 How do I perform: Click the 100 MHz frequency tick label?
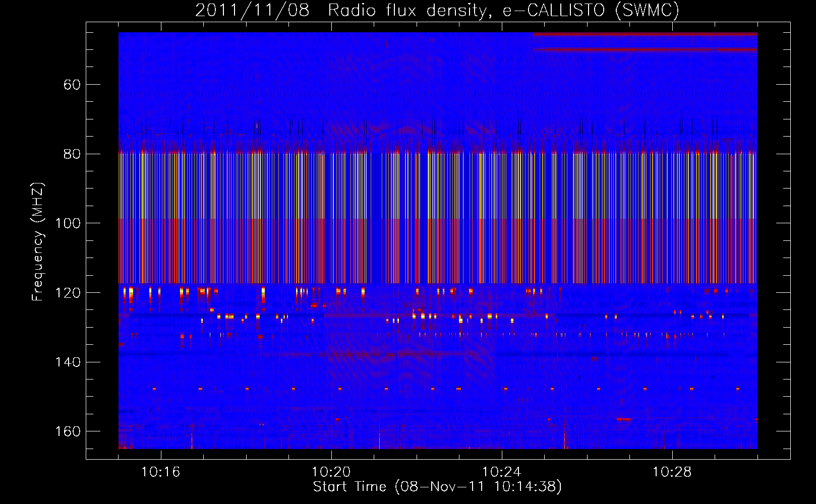click(x=68, y=223)
